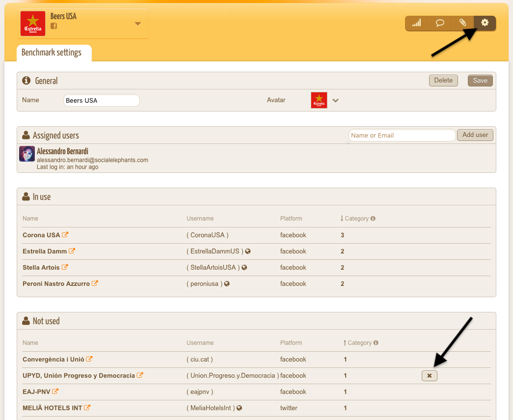Click the Not used person icon
Viewport: 513px width, 420px height.
click(26, 321)
